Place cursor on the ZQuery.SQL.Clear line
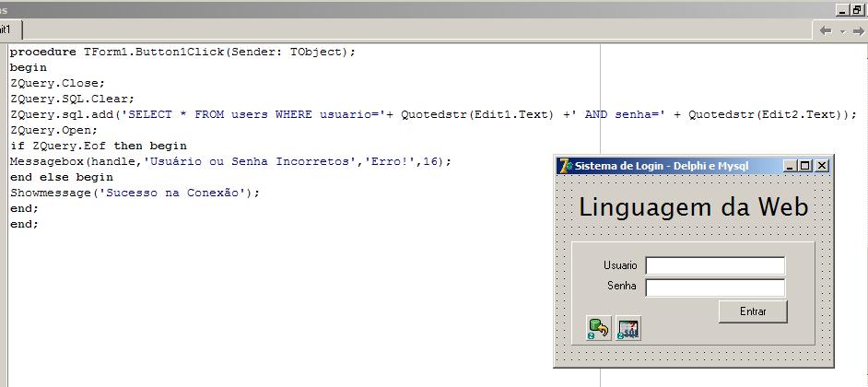 click(73, 100)
